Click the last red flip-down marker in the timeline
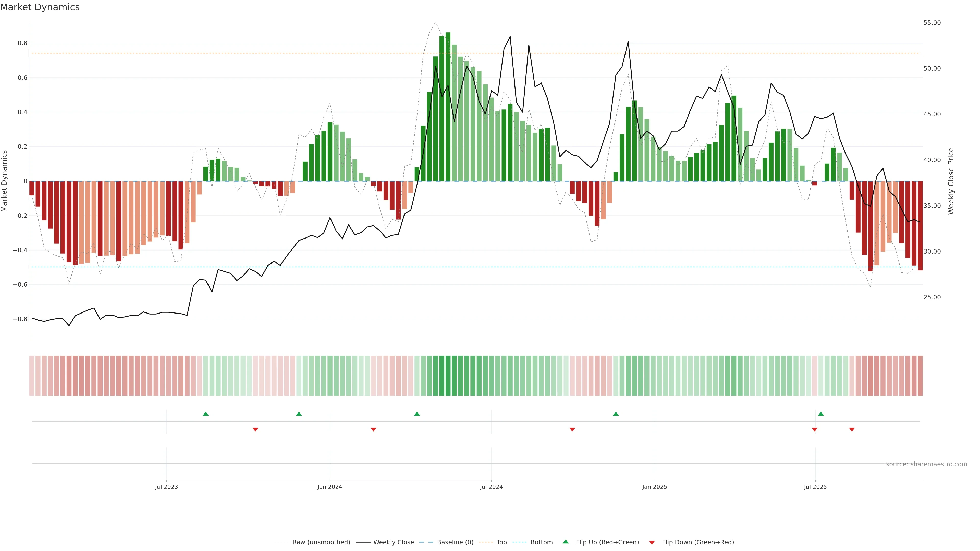 click(852, 429)
